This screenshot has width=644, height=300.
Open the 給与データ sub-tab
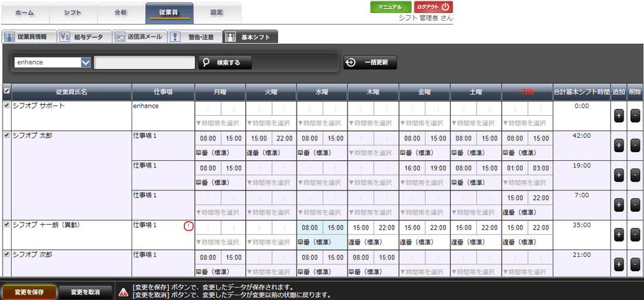click(84, 36)
